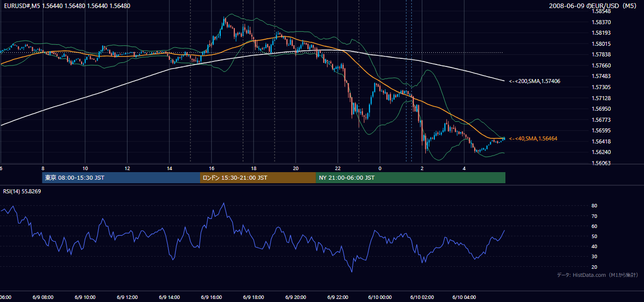Click price level 1.58548 on the axis
This screenshot has width=644, height=302.
[x=602, y=11]
